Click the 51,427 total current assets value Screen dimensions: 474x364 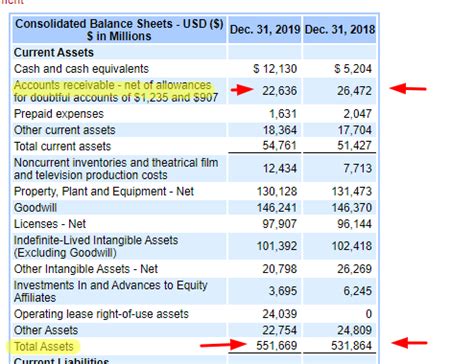[354, 146]
